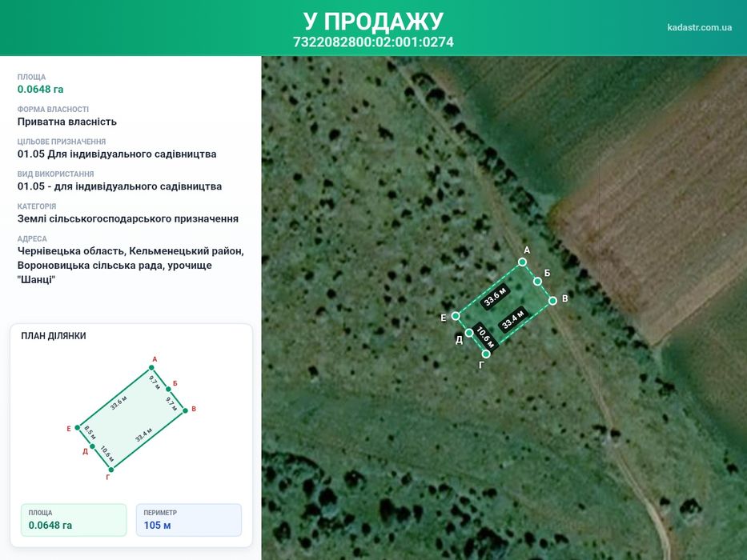Click map vertex point В
This screenshot has height=560, width=747.
point(552,301)
